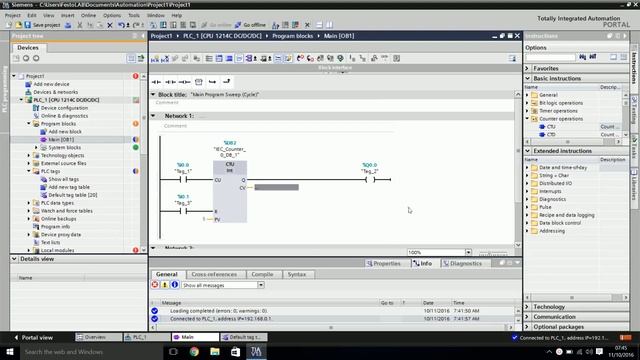Screen dimensions: 640x360
Task: Switch to Portal view
Action: (33, 338)
